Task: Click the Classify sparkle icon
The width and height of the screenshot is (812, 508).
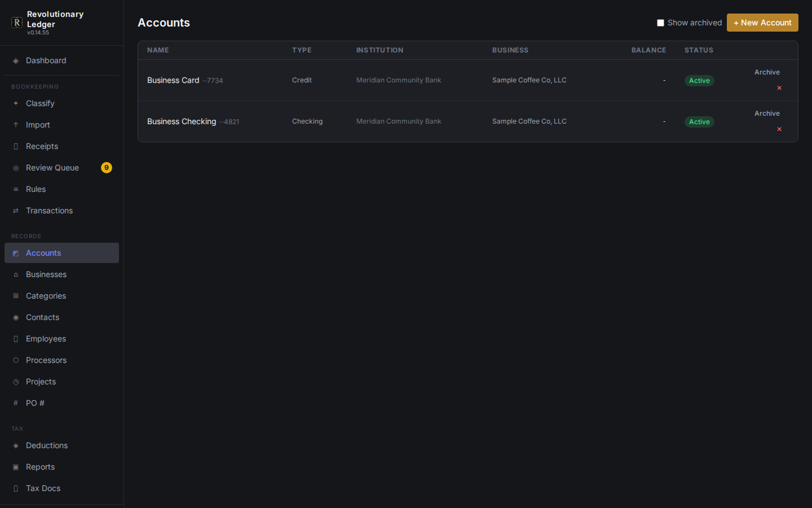Action: tap(16, 104)
